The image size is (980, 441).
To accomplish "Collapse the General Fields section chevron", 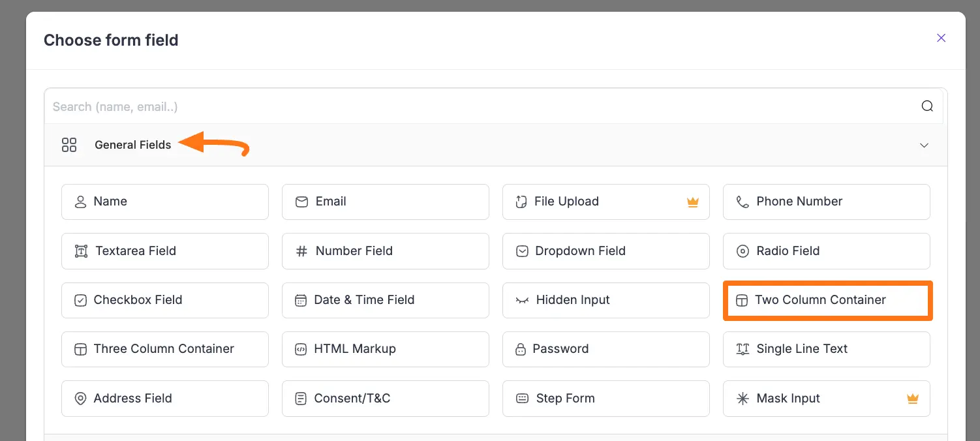I will pyautogui.click(x=924, y=145).
